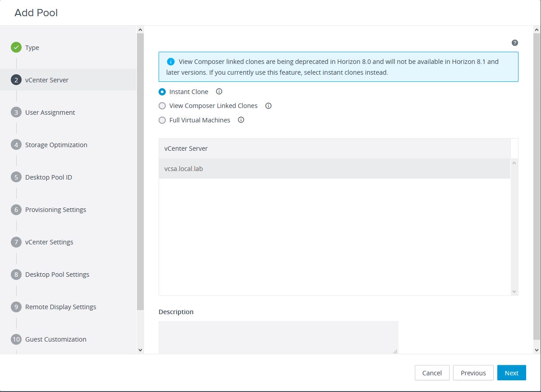Click the step 9 number circle
Image resolution: width=541 pixels, height=392 pixels.
16,306
